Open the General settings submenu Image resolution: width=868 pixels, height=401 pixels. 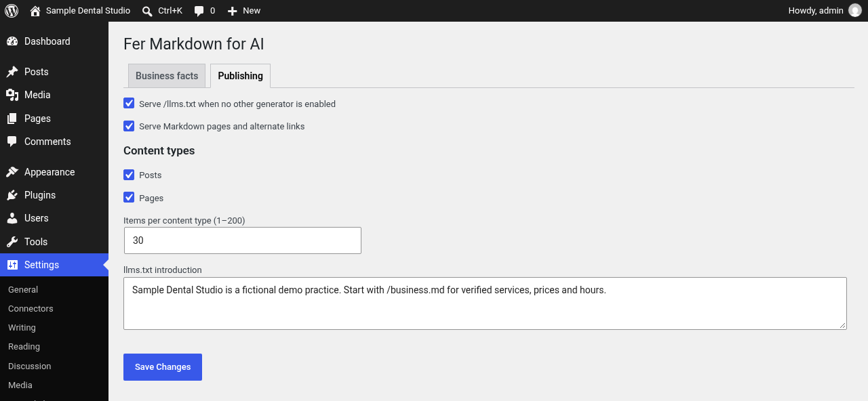click(x=23, y=289)
